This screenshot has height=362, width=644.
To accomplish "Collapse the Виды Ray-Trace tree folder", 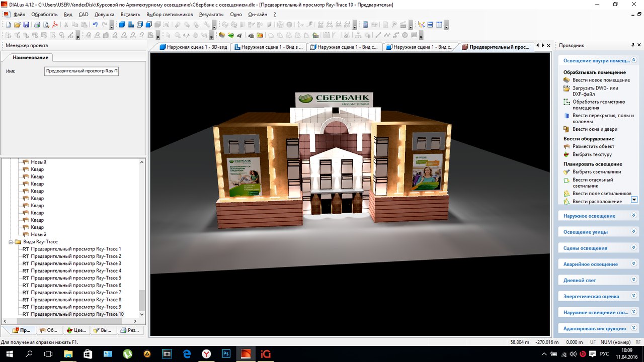I will point(11,242).
